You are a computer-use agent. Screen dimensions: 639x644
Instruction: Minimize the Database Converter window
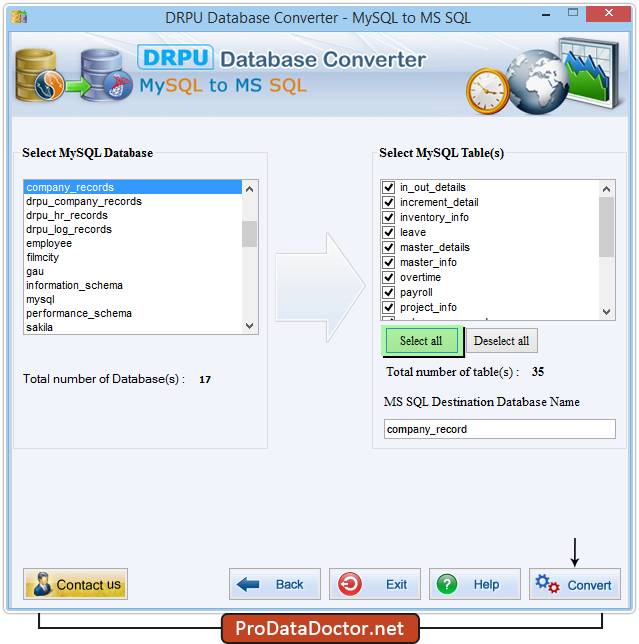click(545, 15)
